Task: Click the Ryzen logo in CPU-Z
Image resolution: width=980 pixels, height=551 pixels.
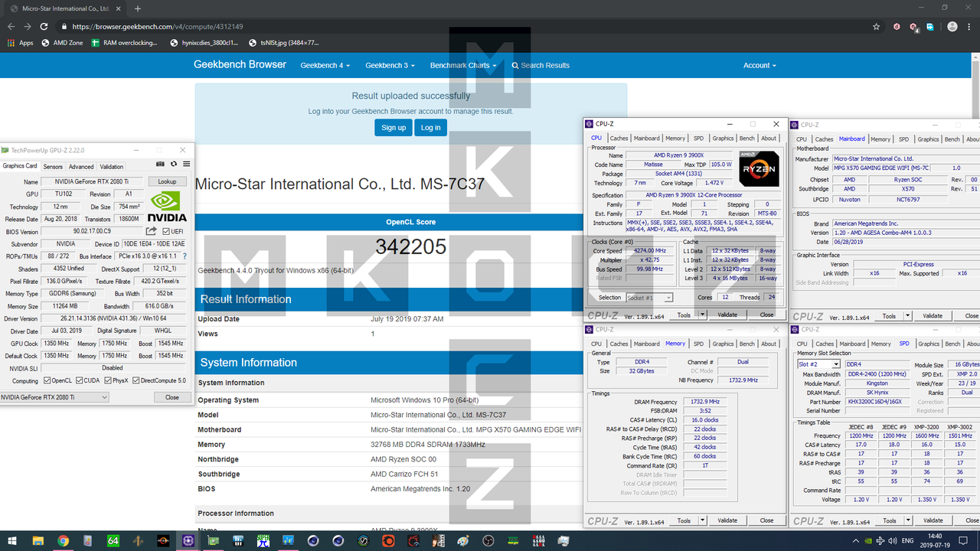Action: tap(759, 169)
